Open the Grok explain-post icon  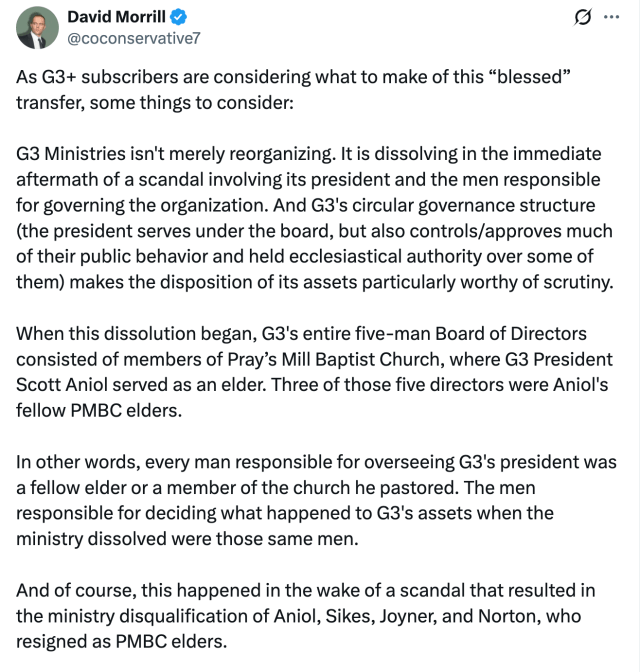pos(583,17)
